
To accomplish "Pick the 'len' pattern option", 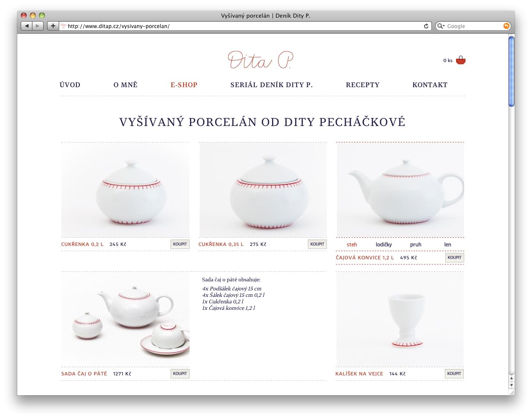I will coord(448,245).
